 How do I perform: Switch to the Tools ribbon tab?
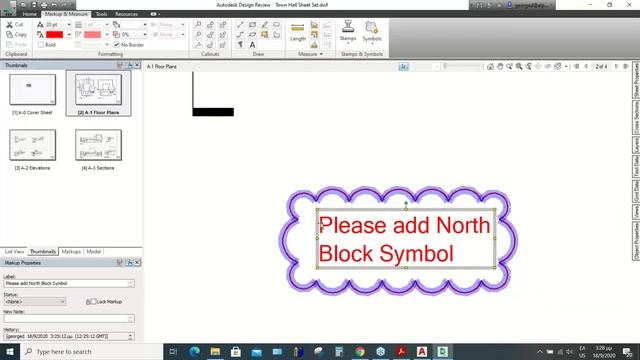101,14
